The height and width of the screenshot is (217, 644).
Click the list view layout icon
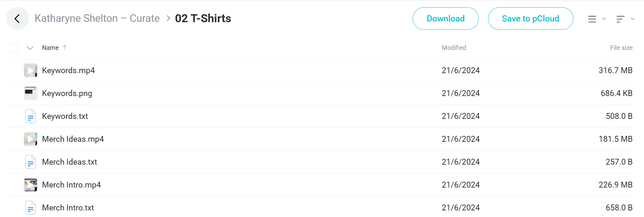(x=592, y=19)
